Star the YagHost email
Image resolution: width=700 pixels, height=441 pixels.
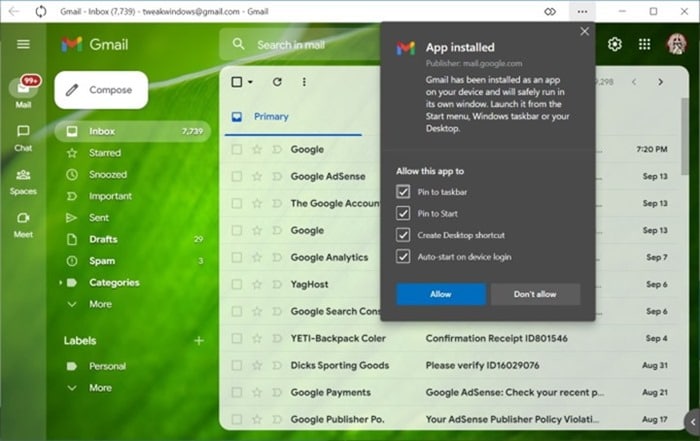257,284
